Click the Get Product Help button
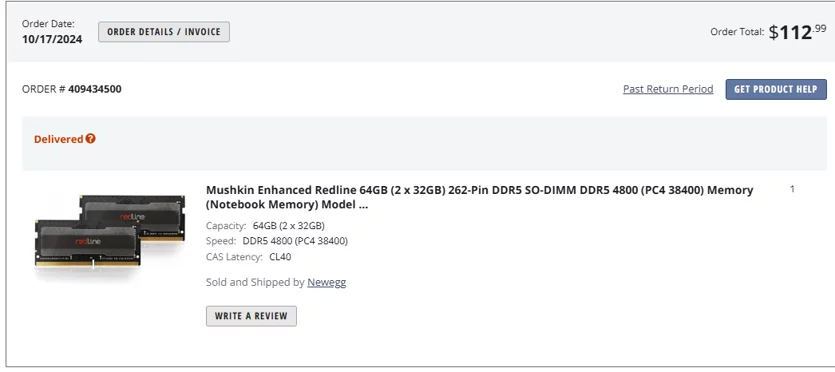This screenshot has height=372, width=835. tap(776, 89)
